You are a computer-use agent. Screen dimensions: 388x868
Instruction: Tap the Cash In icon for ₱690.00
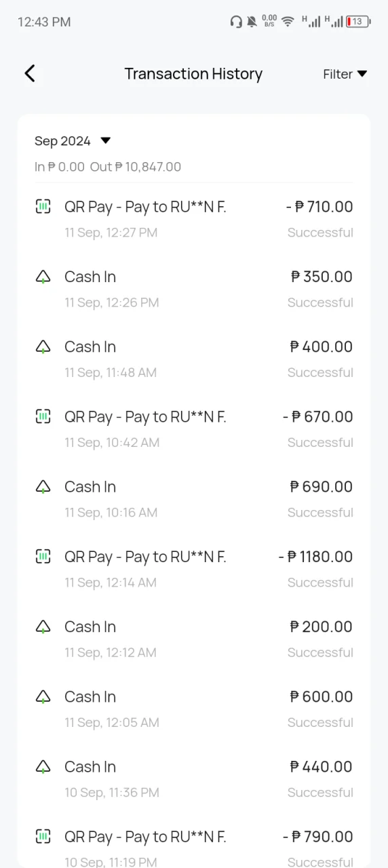pos(43,487)
